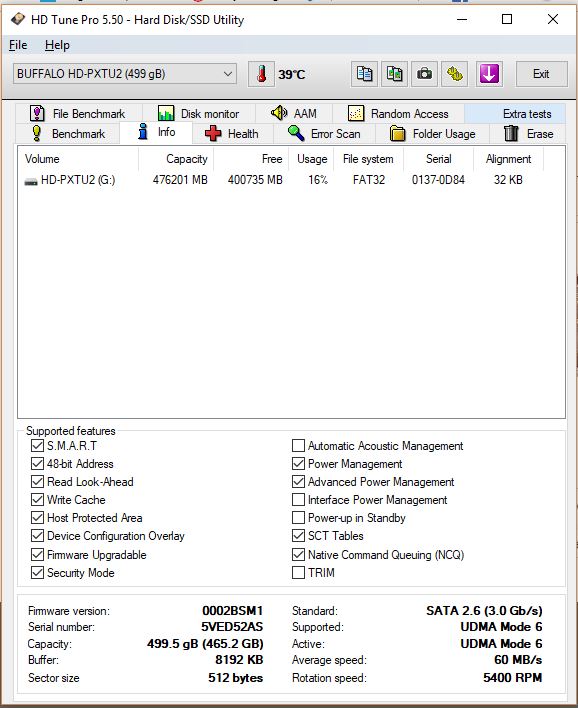The width and height of the screenshot is (578, 708).
Task: Maximize the HD Tune Pro window
Action: coord(507,19)
